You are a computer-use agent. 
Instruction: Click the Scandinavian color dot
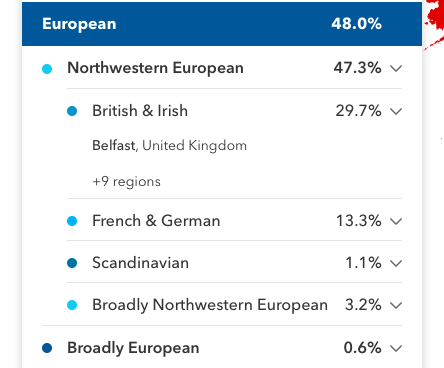tap(72, 263)
